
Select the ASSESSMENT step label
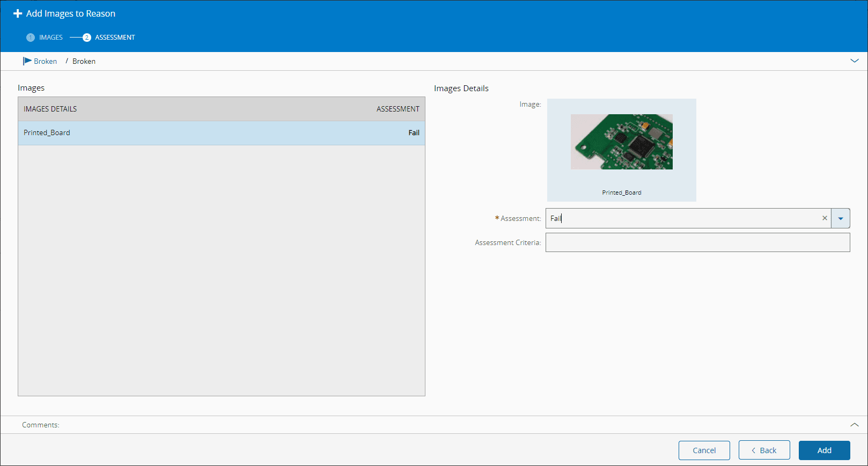(115, 38)
